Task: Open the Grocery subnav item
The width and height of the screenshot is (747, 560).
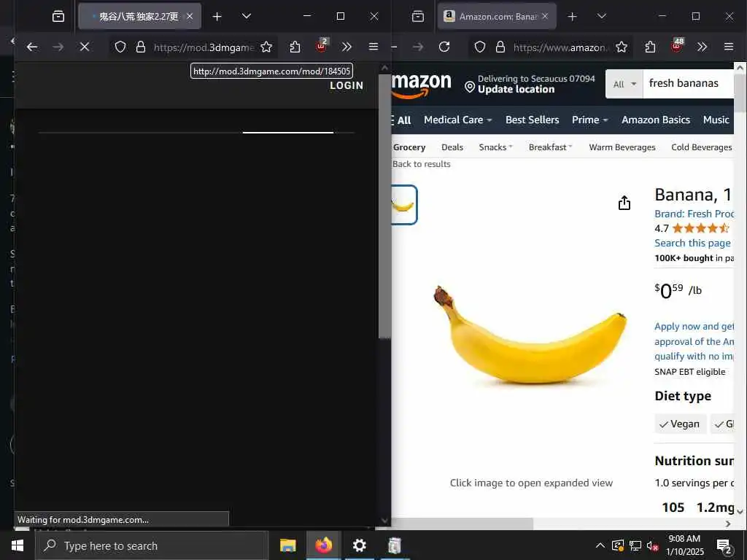Action: [409, 147]
